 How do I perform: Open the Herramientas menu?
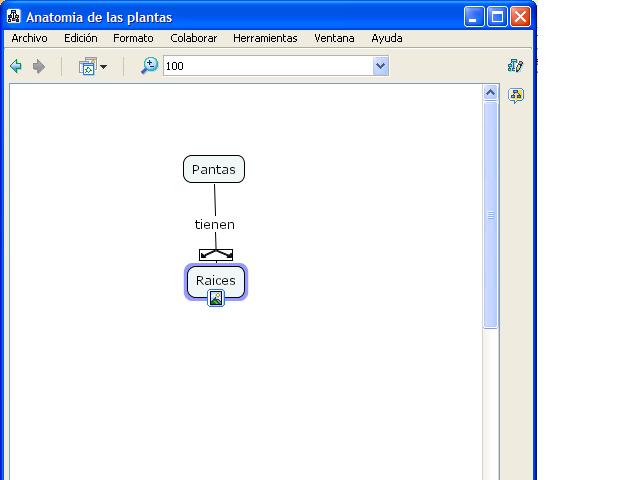(x=265, y=38)
